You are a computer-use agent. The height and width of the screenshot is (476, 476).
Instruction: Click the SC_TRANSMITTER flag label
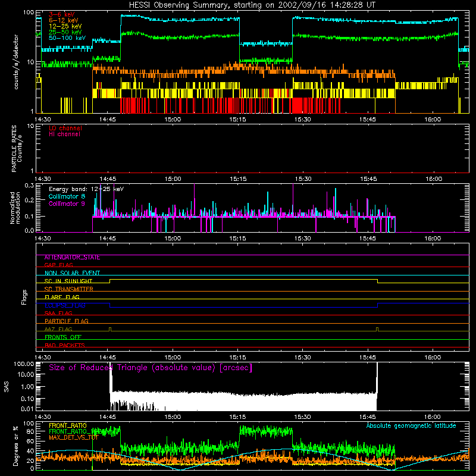69,289
